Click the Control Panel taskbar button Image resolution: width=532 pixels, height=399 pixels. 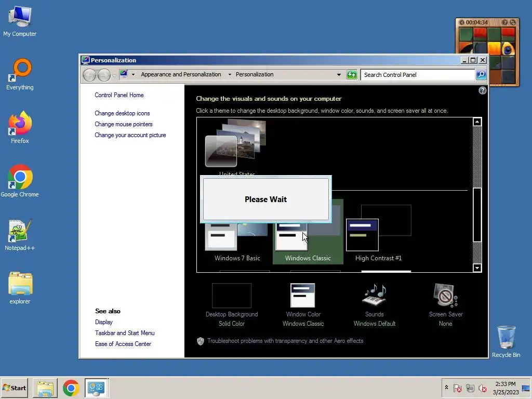(x=96, y=388)
